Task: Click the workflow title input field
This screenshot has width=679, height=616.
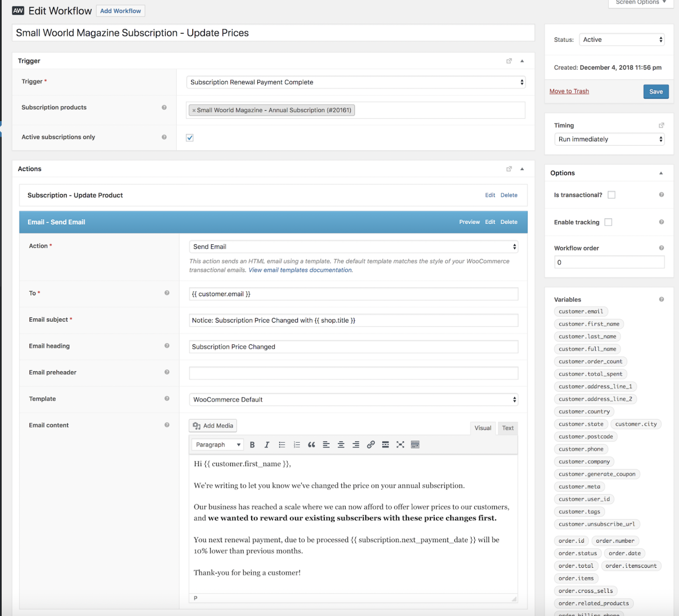Action: 274,33
